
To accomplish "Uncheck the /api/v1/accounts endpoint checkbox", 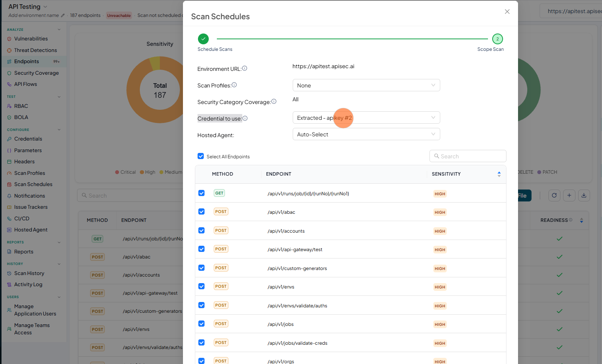I will tap(201, 230).
